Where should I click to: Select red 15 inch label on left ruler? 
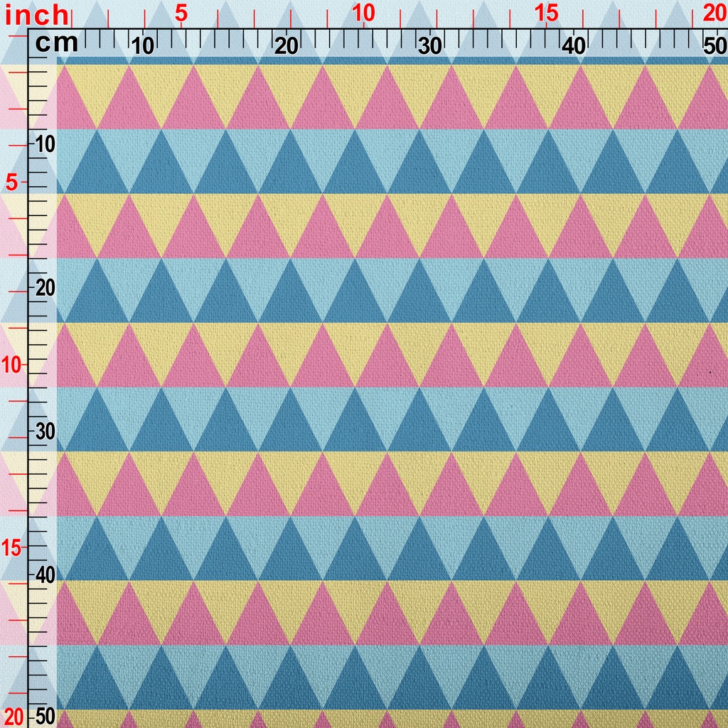pos(14,547)
